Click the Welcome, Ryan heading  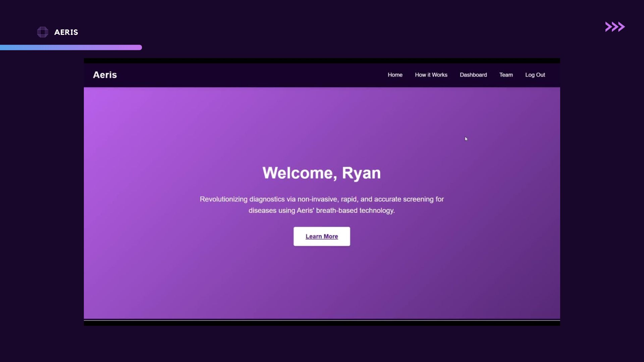(x=321, y=173)
